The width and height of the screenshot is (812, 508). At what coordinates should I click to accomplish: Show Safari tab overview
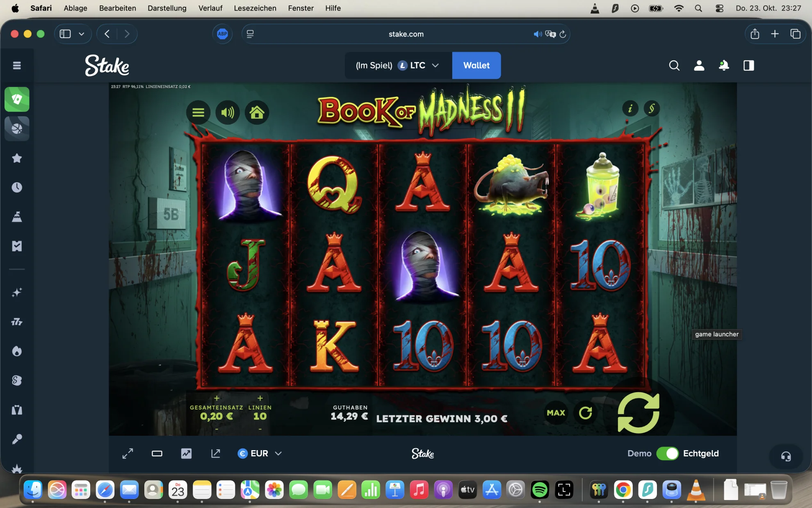pyautogui.click(x=795, y=34)
